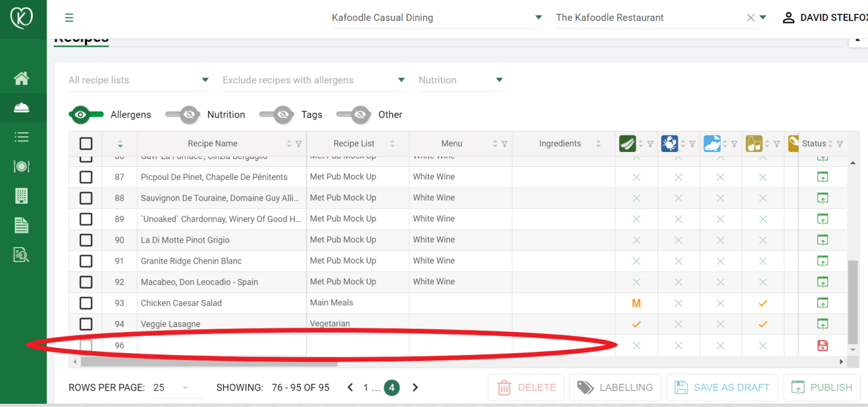Filter the celery allergen column
Viewport: 868px width, 407px height.
pyautogui.click(x=650, y=144)
